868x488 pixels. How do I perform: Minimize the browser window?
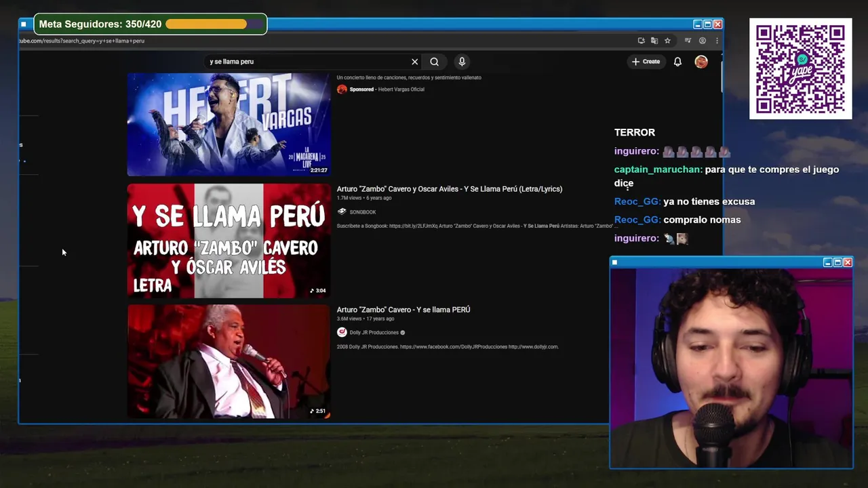tap(697, 24)
